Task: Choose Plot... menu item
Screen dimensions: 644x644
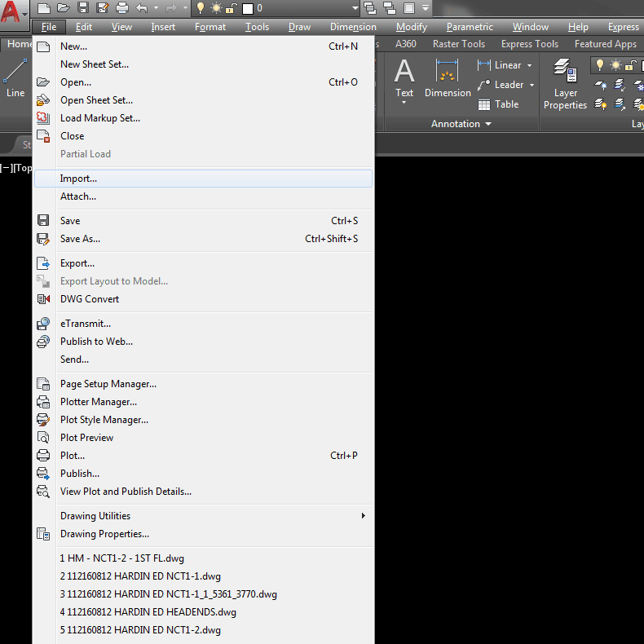Action: coord(203,456)
